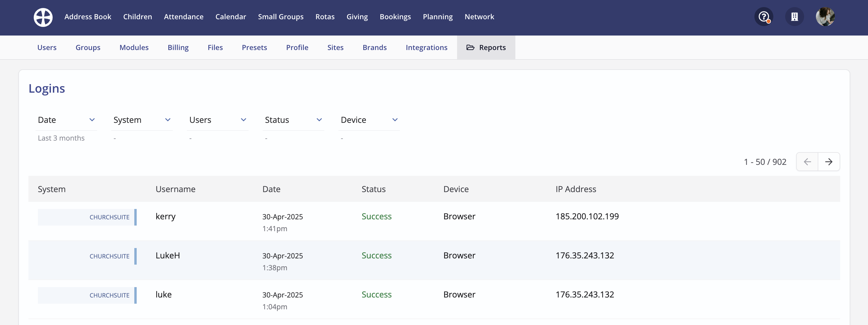The image size is (868, 325).
Task: Click the ChurchSuite logo icon
Action: pos(43,17)
